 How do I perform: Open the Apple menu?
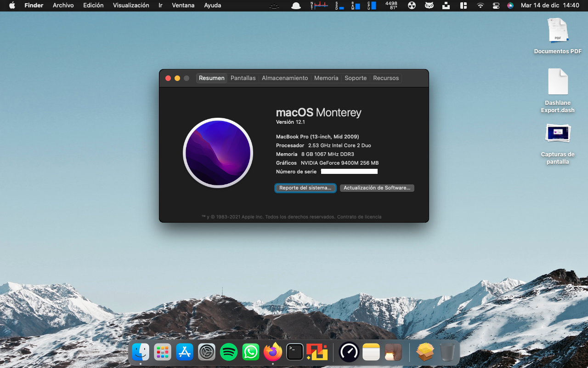[x=12, y=6]
